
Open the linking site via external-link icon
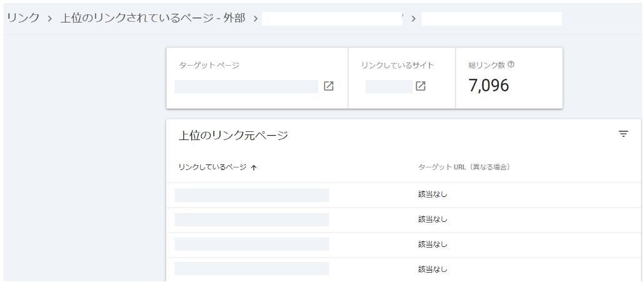421,86
